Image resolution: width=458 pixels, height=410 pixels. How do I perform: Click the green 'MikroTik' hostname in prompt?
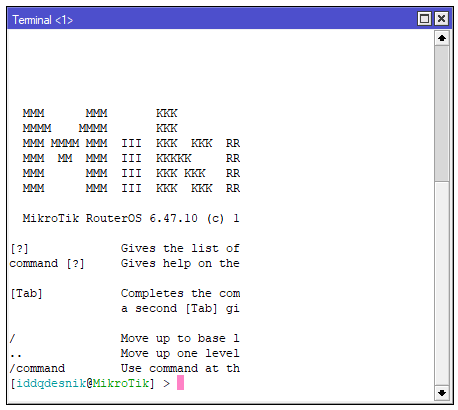(x=121, y=383)
